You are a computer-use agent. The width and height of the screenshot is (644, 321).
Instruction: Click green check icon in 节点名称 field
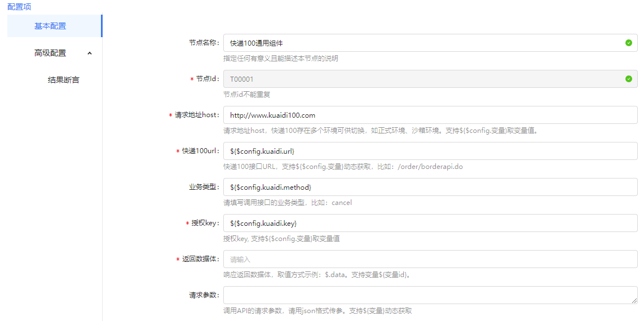click(629, 43)
